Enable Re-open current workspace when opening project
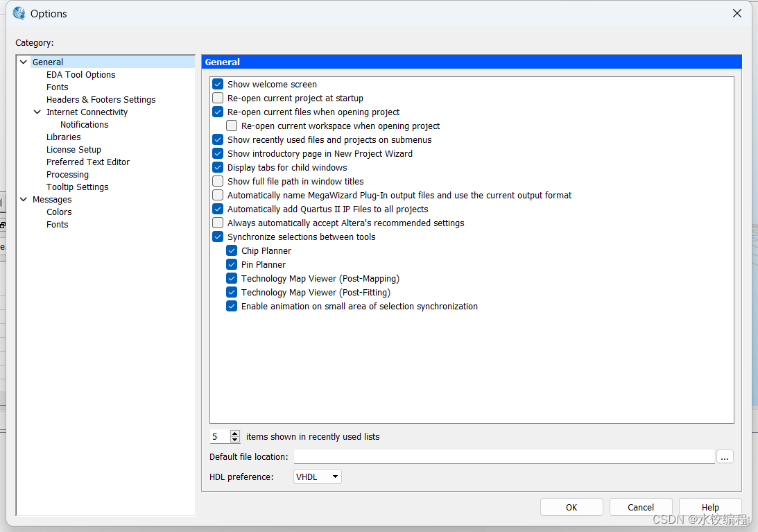Image resolution: width=758 pixels, height=532 pixels. coord(232,126)
